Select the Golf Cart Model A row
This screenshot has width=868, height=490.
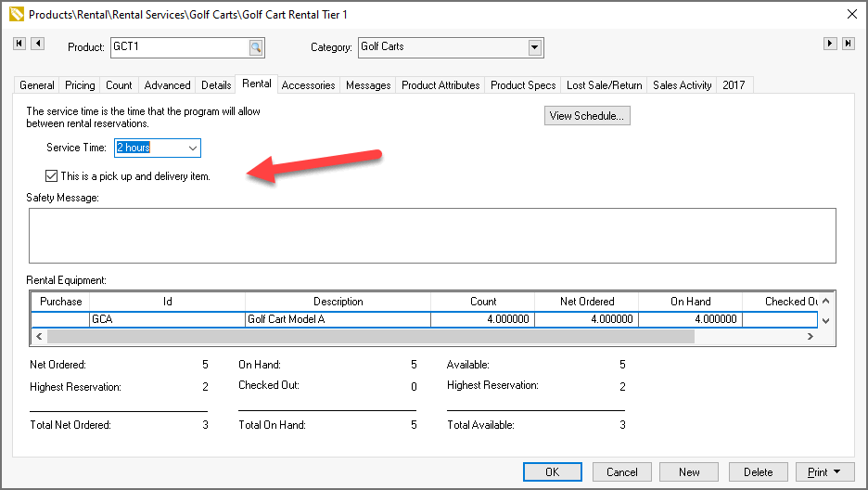[338, 319]
